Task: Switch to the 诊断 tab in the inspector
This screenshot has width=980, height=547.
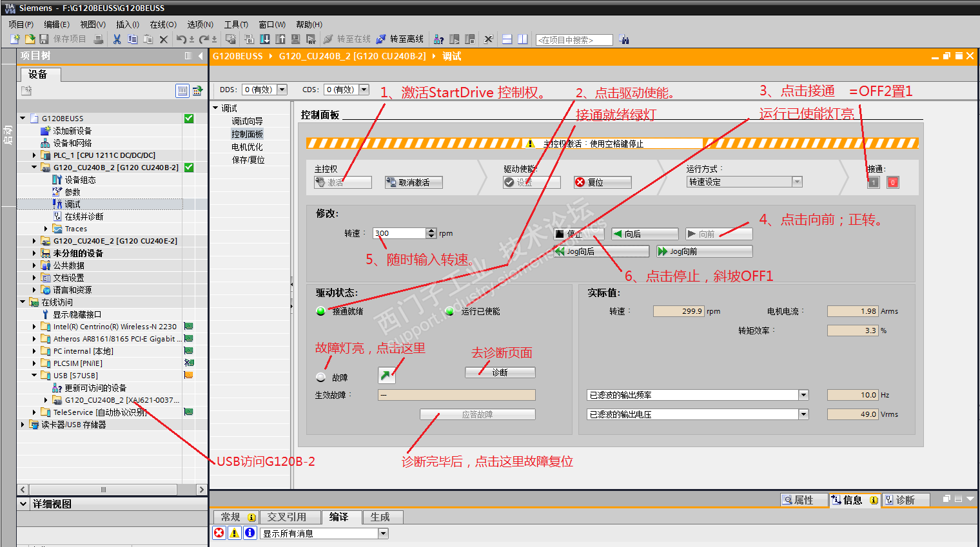Action: tap(905, 500)
